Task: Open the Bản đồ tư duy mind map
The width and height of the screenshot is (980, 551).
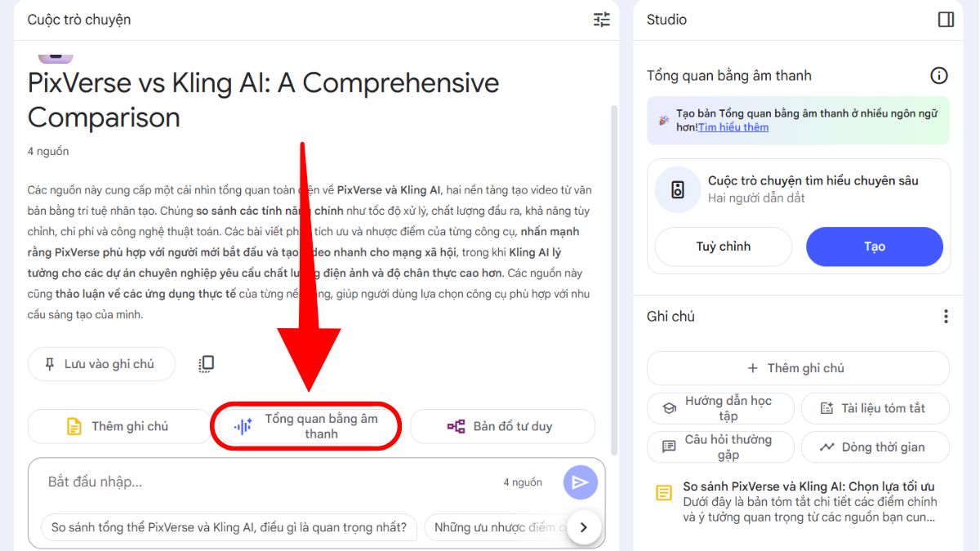Action: point(502,426)
